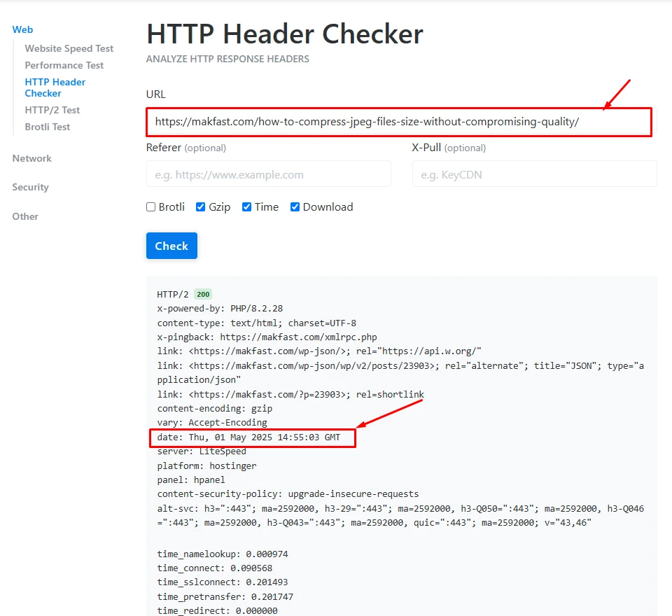Image resolution: width=672 pixels, height=616 pixels.
Task: Click the 'time_redirect: 0.000000' line
Action: [x=217, y=611]
